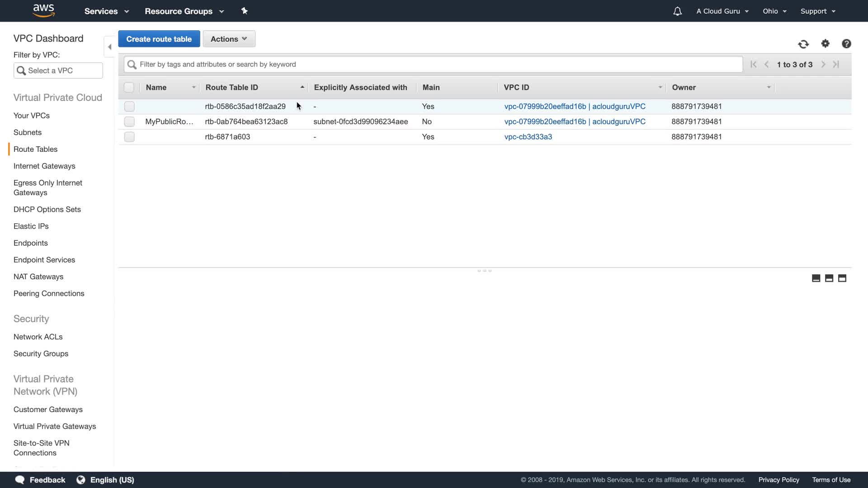
Task: Click Create route table button
Action: [x=159, y=39]
